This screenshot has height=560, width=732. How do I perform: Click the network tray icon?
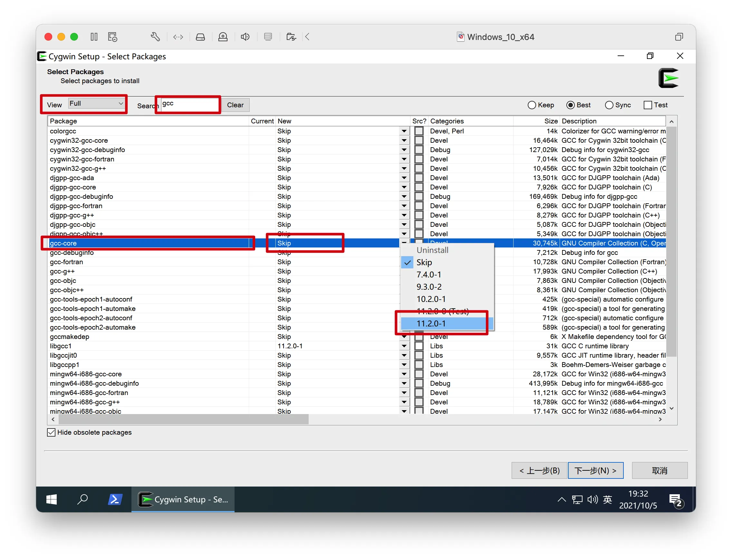point(577,499)
